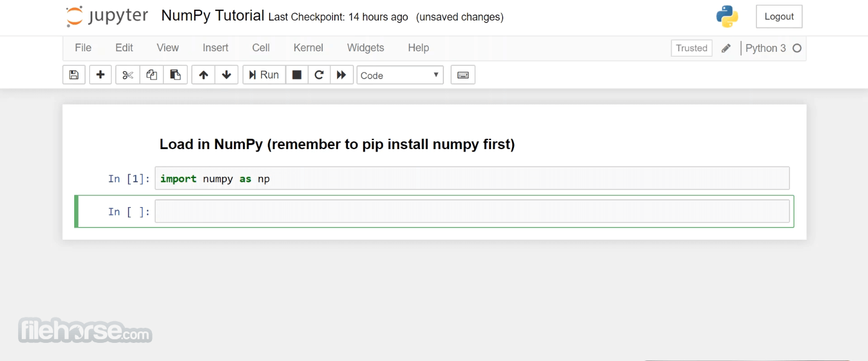Restart the kernel with the circular arrow
The height and width of the screenshot is (361, 868).
point(319,75)
